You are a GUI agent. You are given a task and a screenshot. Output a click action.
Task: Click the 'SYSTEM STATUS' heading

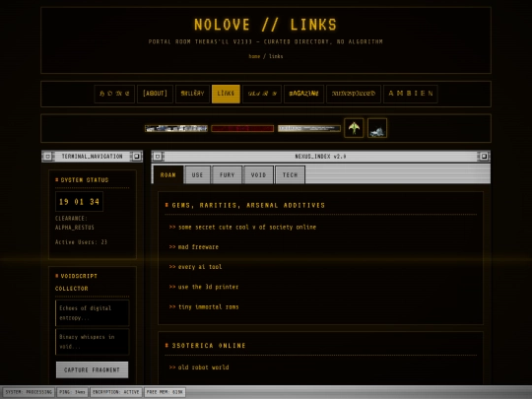pyautogui.click(x=85, y=180)
